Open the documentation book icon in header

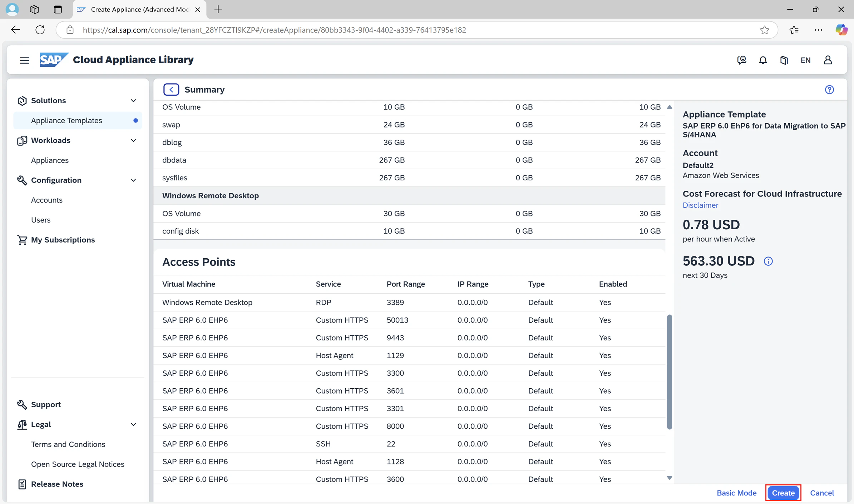point(784,60)
